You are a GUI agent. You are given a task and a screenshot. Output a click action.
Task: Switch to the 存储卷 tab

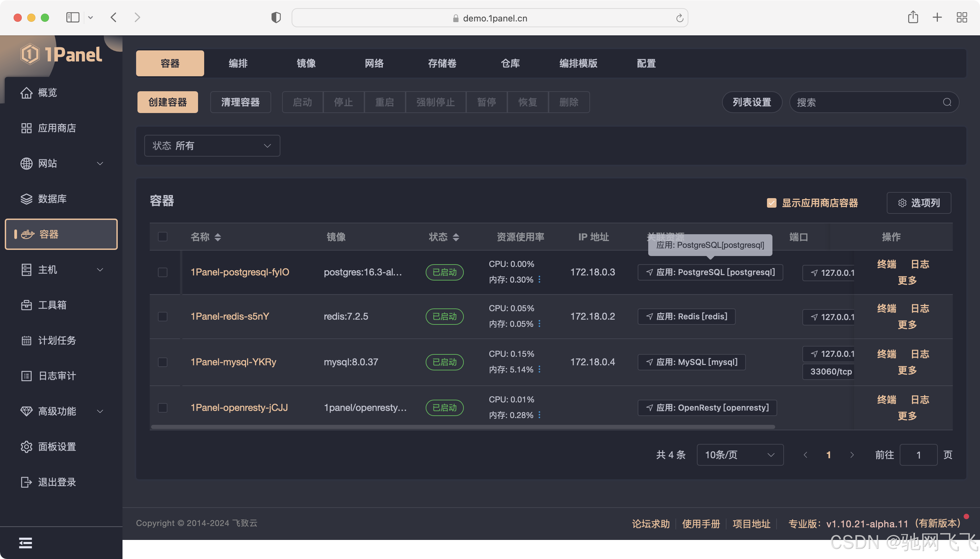click(442, 63)
